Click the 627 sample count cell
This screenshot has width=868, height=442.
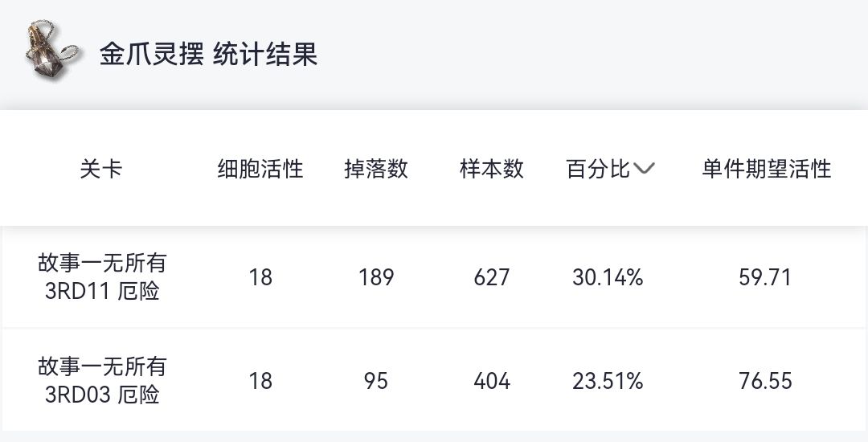[x=492, y=277]
